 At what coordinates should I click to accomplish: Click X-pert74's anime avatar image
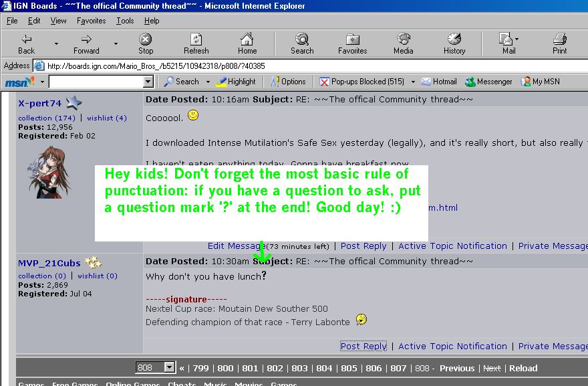pos(45,172)
